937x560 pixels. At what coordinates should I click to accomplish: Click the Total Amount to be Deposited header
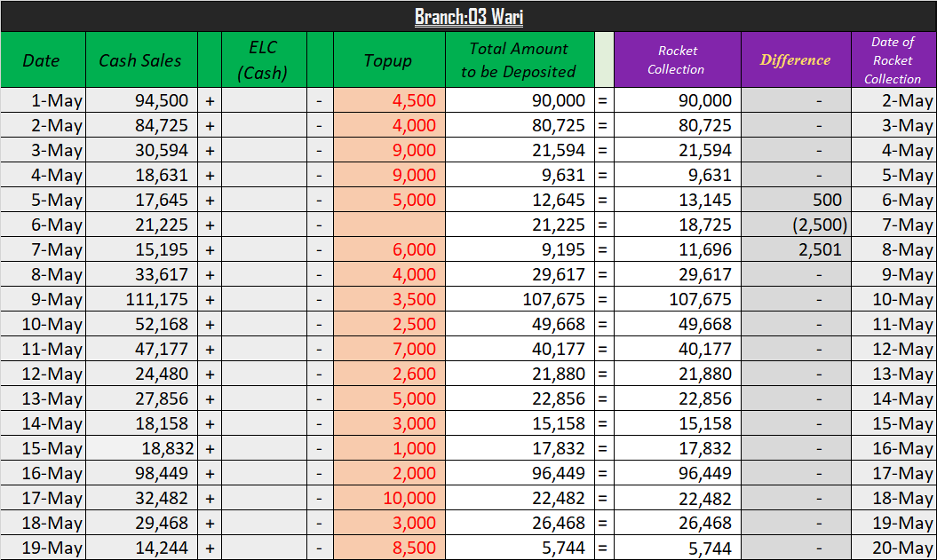tap(520, 59)
